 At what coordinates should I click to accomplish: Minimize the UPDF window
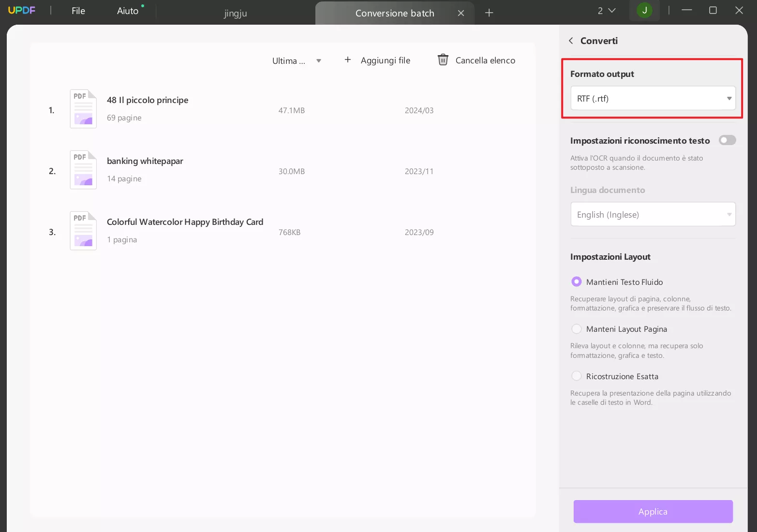(x=687, y=10)
